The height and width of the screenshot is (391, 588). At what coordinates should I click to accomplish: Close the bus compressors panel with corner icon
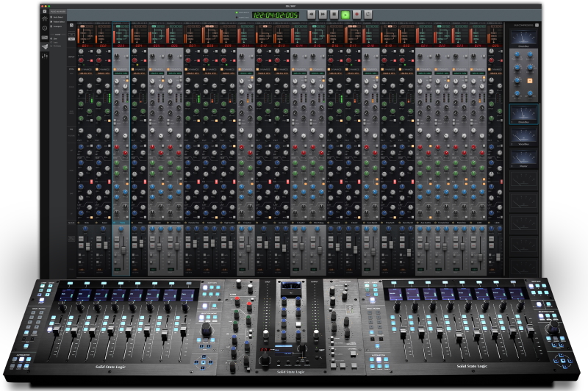(x=537, y=25)
